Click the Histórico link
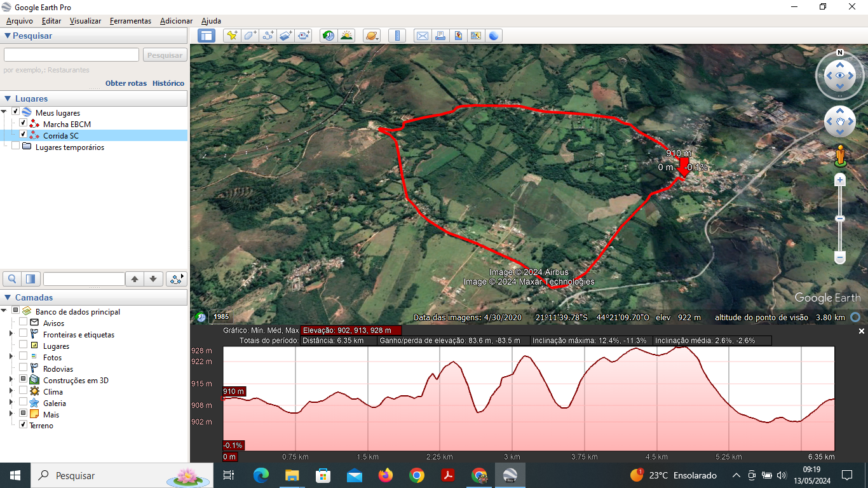868x488 pixels. tap(168, 83)
